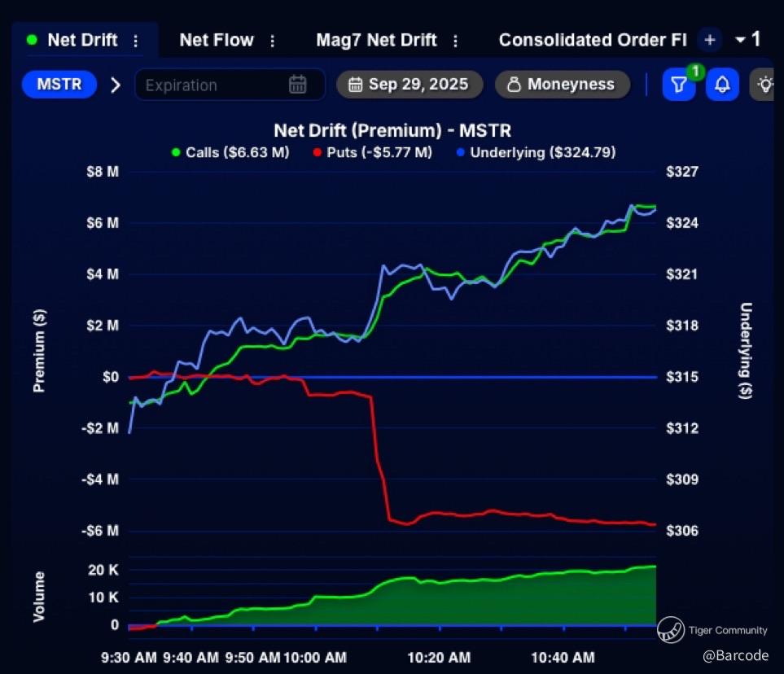Viewport: 784px width, 674px height.
Task: Open the filter icon with badge
Action: 679,84
